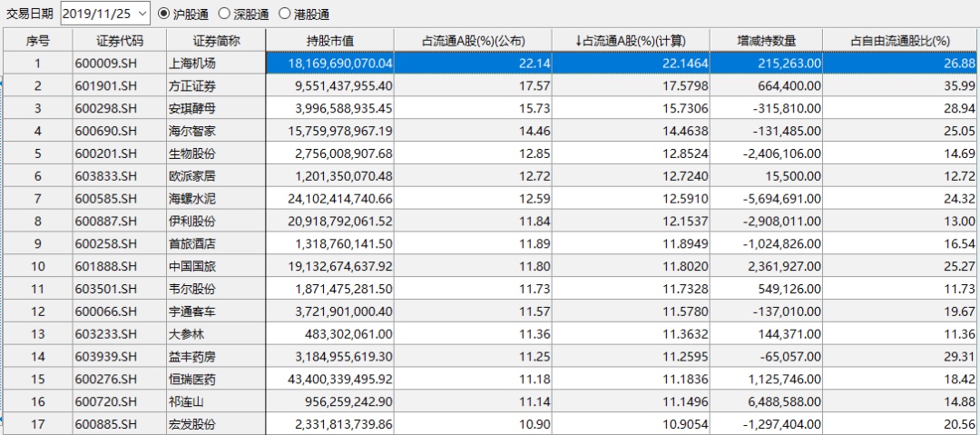Viewport: 980px width, 435px height.
Task: Select code 603833.SH cell
Action: 120,176
